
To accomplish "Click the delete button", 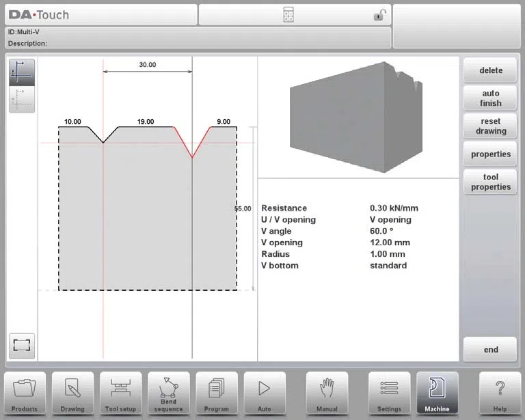I will click(x=490, y=70).
